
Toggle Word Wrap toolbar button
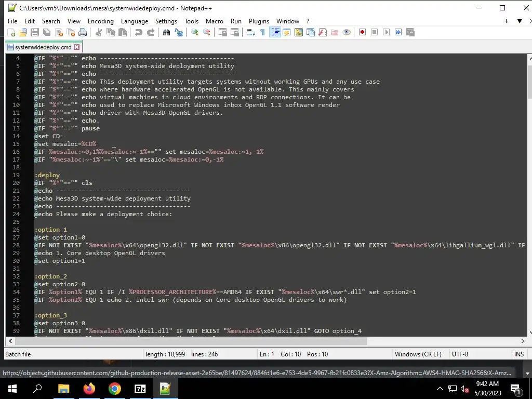click(x=251, y=32)
